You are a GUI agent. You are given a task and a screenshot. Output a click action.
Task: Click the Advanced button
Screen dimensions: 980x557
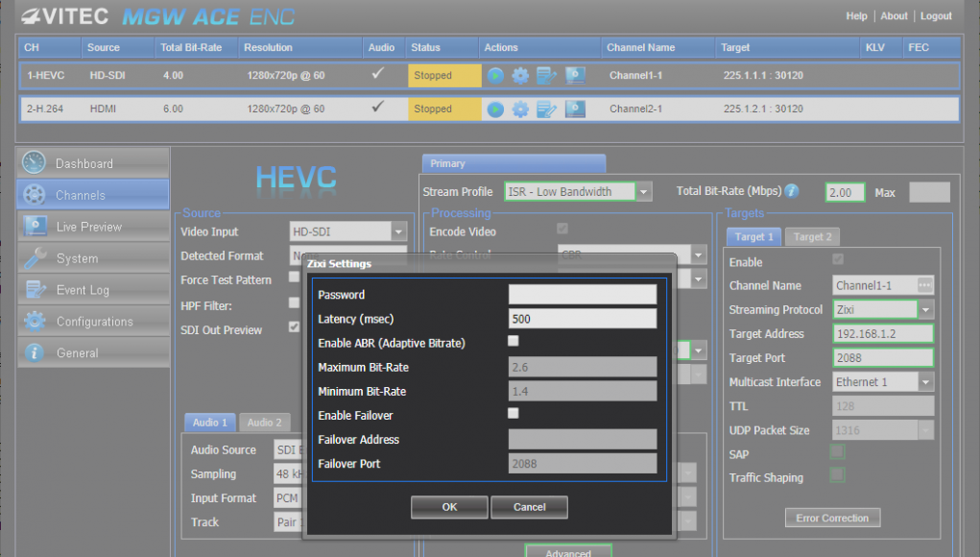[568, 550]
